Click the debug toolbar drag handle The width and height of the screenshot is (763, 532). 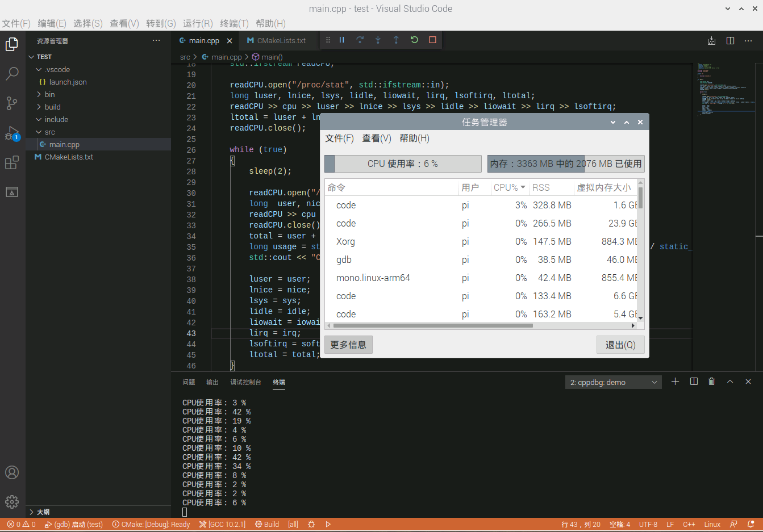[328, 40]
